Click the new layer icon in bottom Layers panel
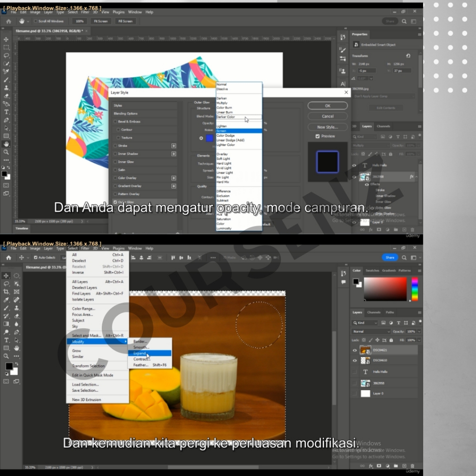 [x=404, y=466]
